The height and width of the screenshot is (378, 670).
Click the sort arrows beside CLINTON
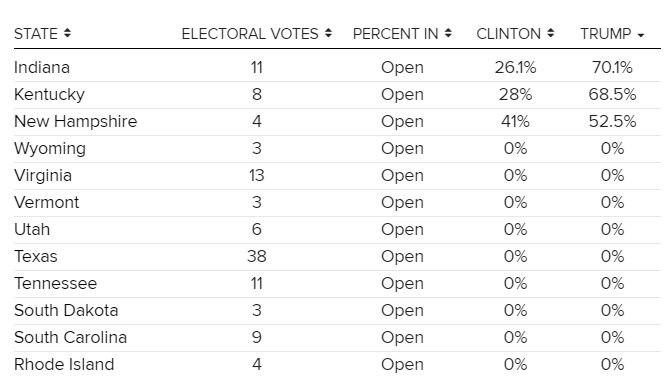coord(551,33)
